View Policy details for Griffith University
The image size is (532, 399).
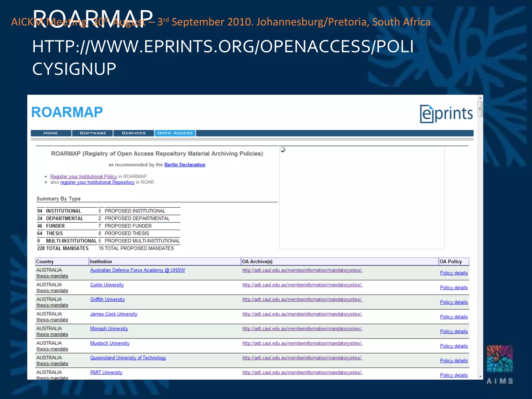454,302
